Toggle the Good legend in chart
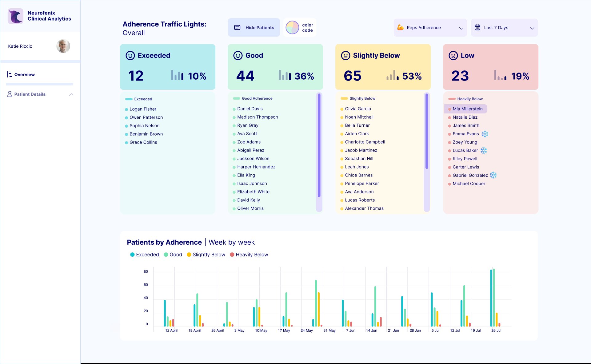The width and height of the screenshot is (591, 364). click(173, 255)
